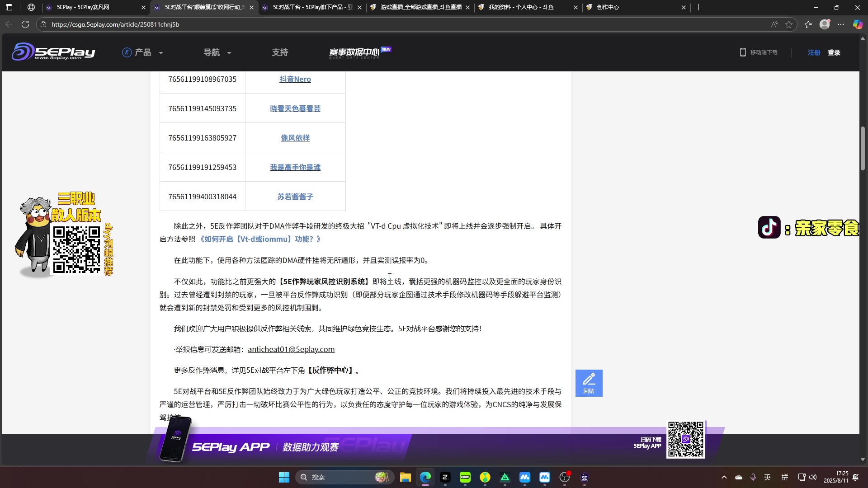The width and height of the screenshot is (868, 488).
Task: Open volume control in the tray
Action: click(813, 477)
